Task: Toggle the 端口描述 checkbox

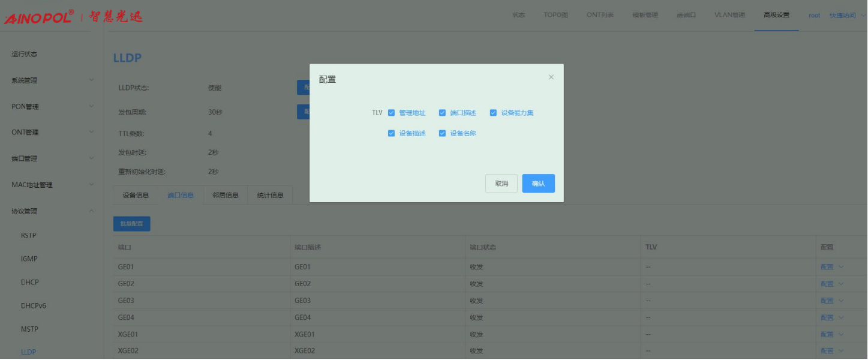Action: [443, 113]
